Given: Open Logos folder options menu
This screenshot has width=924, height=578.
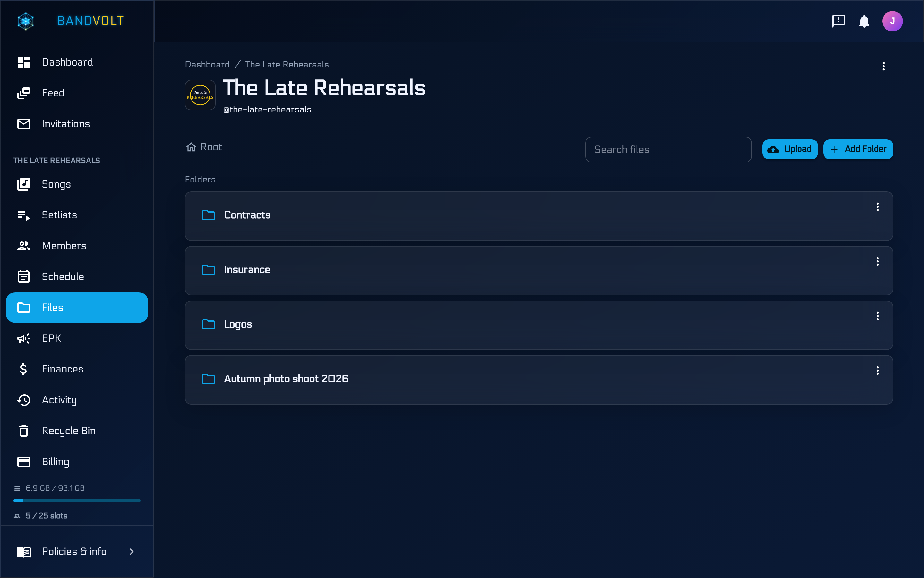Looking at the screenshot, I should (877, 316).
